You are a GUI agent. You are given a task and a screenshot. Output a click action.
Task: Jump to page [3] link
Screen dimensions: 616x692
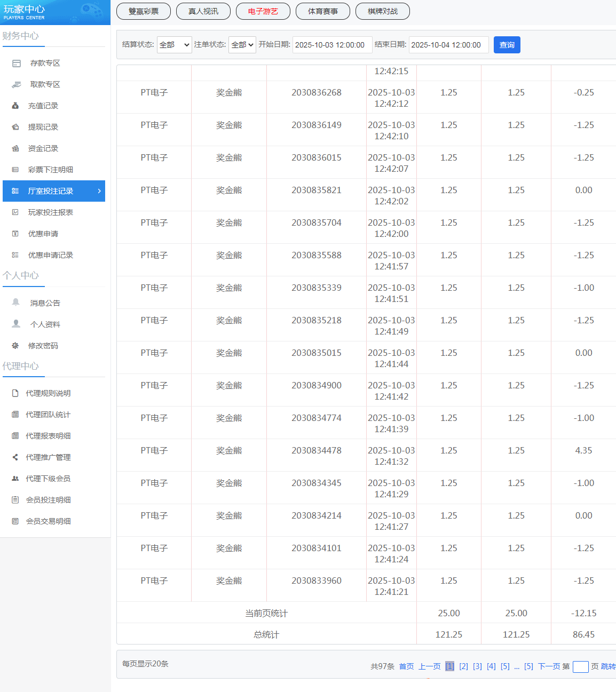(477, 666)
